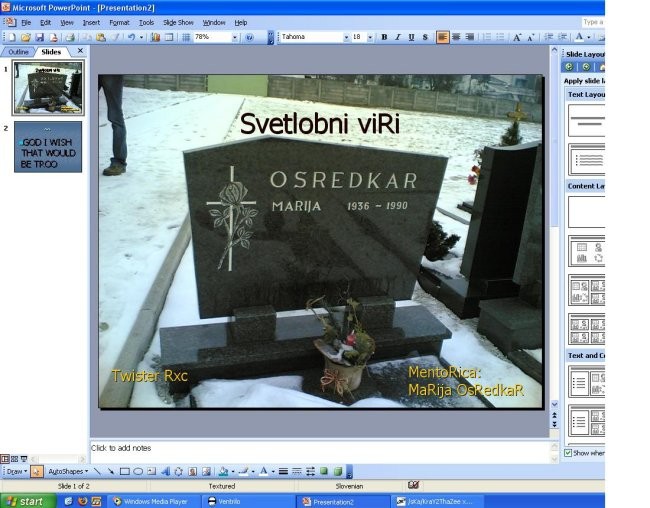Open the fill color dropdown arrow
The width and height of the screenshot is (650, 508).
[233, 472]
